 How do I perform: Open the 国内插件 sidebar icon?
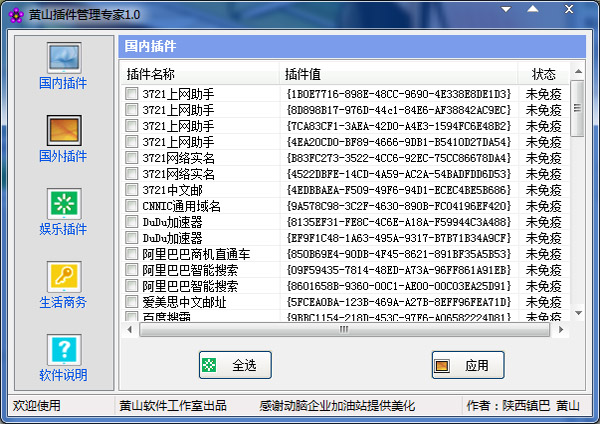click(64, 58)
